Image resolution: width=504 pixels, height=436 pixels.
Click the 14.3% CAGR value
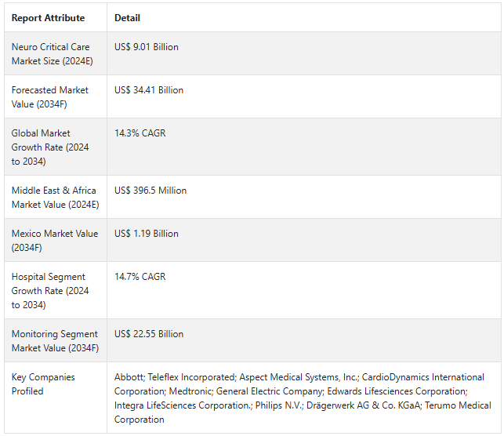140,133
